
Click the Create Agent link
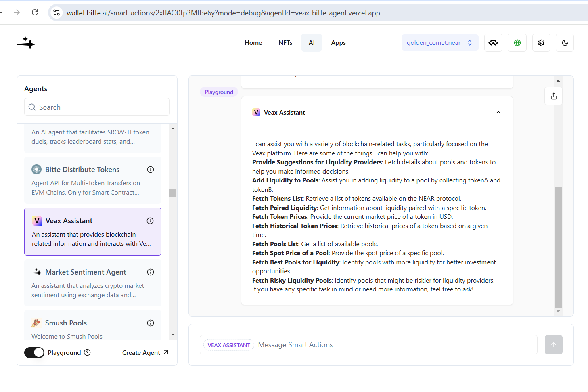point(145,352)
